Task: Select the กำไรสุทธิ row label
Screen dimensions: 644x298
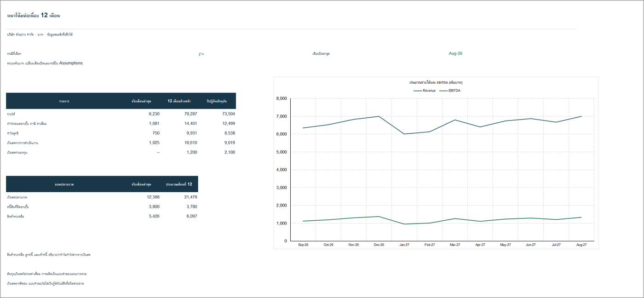Action: [13, 133]
